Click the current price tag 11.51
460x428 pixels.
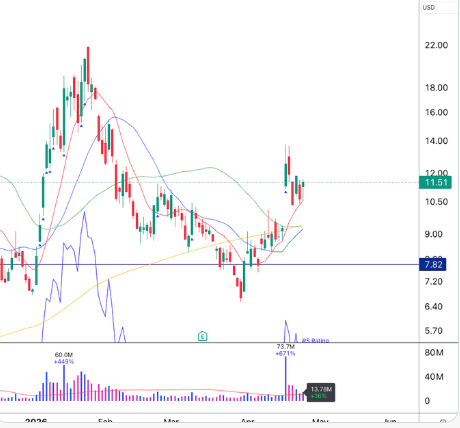tap(435, 183)
